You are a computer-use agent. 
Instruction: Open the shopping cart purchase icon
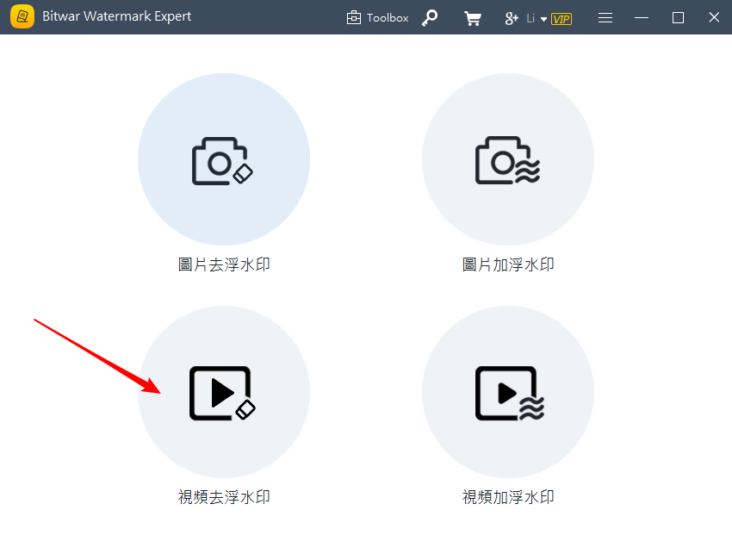tap(473, 18)
